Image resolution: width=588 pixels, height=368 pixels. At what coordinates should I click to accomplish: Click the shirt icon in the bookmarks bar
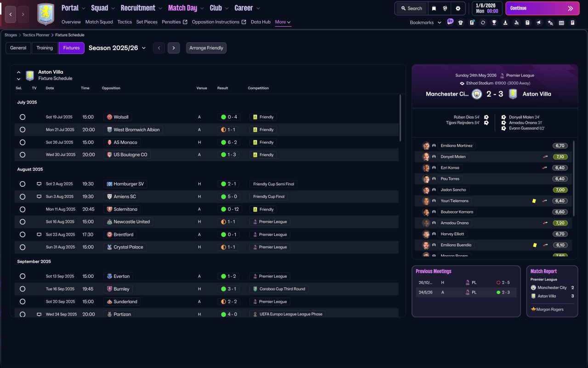[x=461, y=23]
